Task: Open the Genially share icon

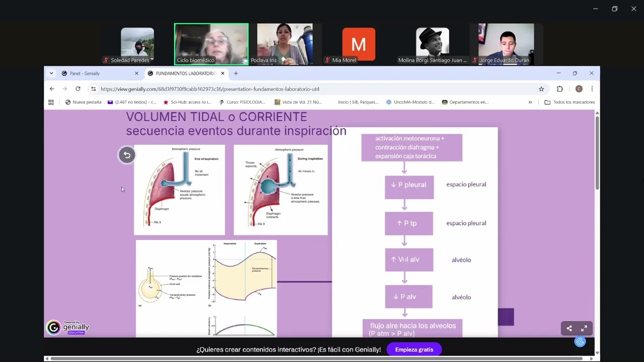Action: [569, 328]
